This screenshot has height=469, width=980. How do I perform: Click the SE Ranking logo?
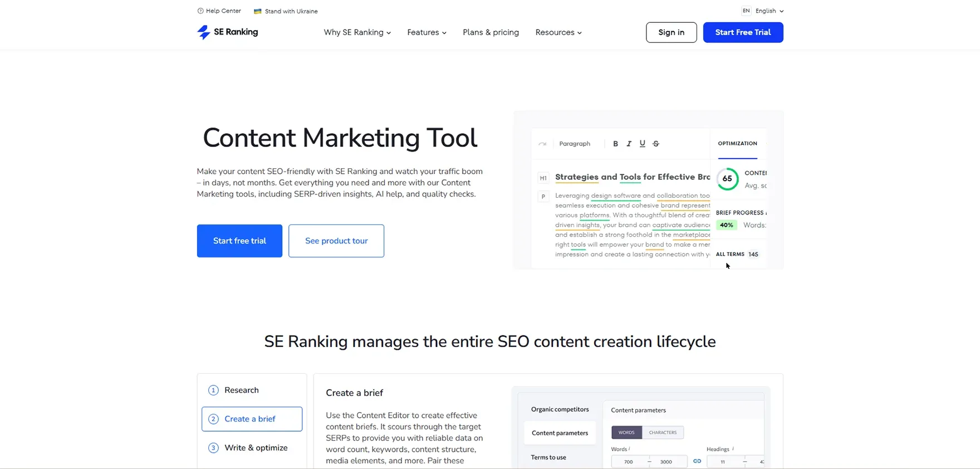click(227, 32)
